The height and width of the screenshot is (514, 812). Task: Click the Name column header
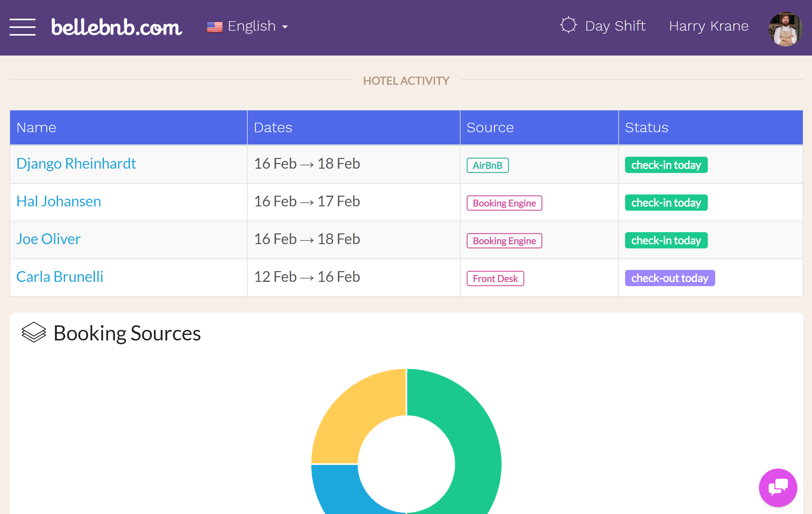[128, 128]
